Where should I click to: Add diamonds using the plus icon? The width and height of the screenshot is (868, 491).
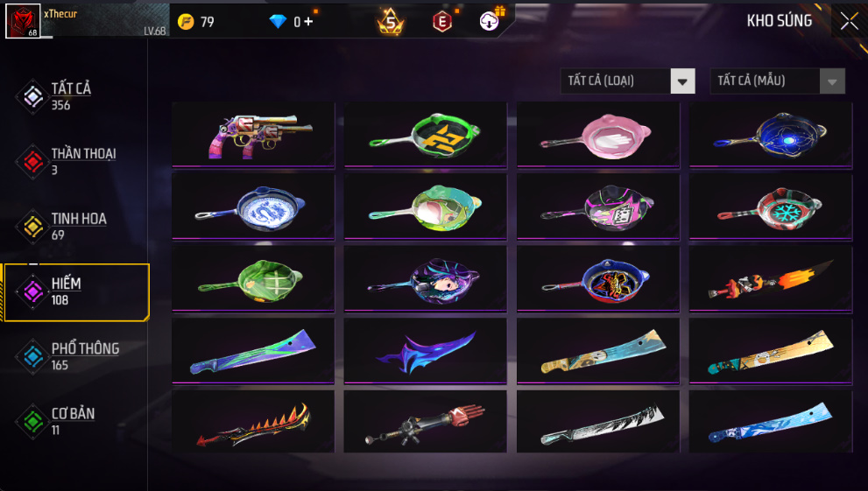click(308, 22)
